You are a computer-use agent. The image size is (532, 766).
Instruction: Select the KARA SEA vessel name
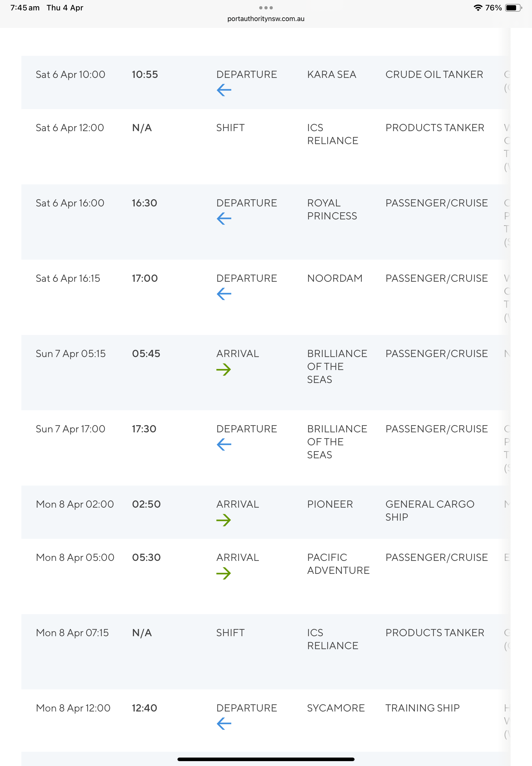332,74
